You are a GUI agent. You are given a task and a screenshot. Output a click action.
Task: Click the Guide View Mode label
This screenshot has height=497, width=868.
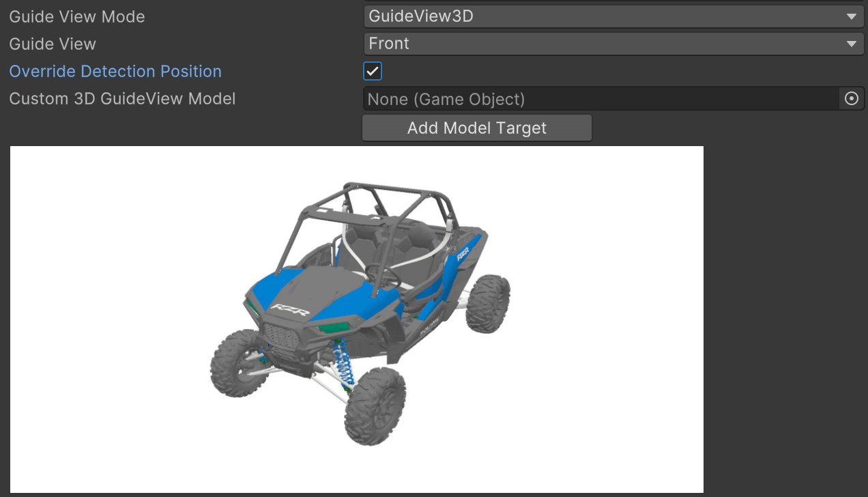click(x=77, y=16)
